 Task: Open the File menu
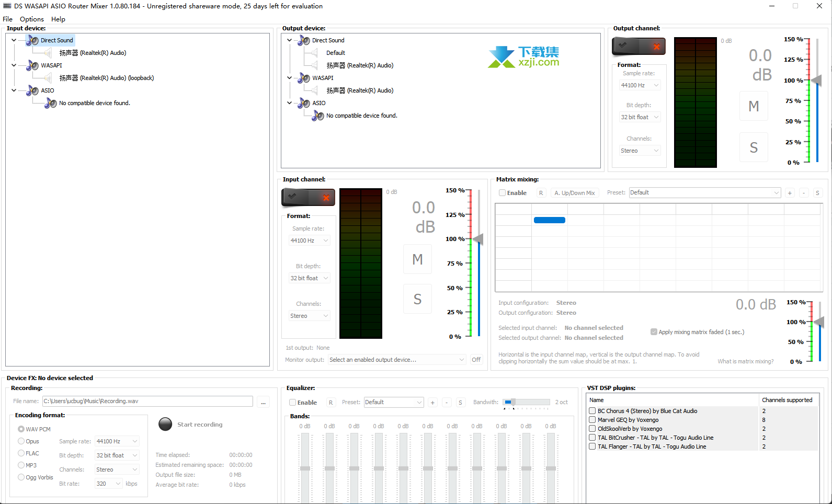click(x=7, y=19)
